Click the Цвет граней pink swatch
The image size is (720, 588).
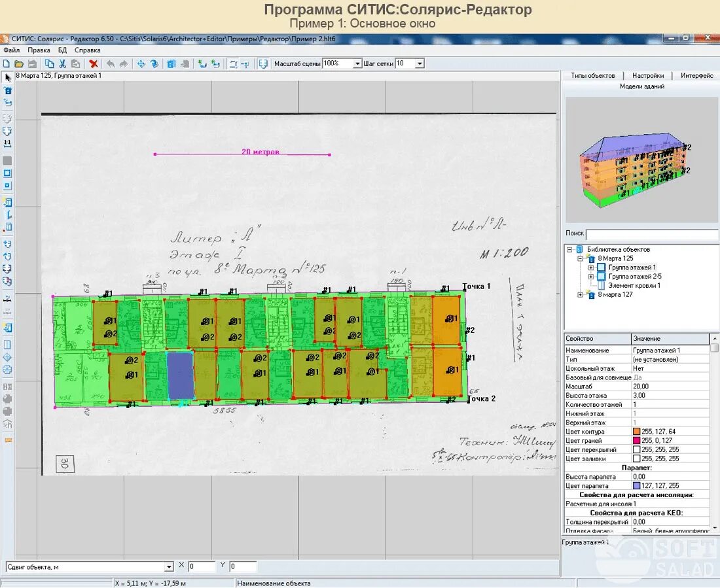[x=636, y=441]
